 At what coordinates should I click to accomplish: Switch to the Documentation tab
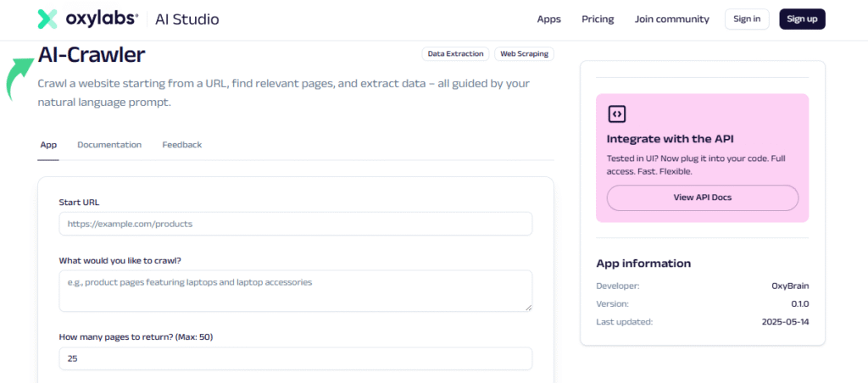[x=109, y=145]
